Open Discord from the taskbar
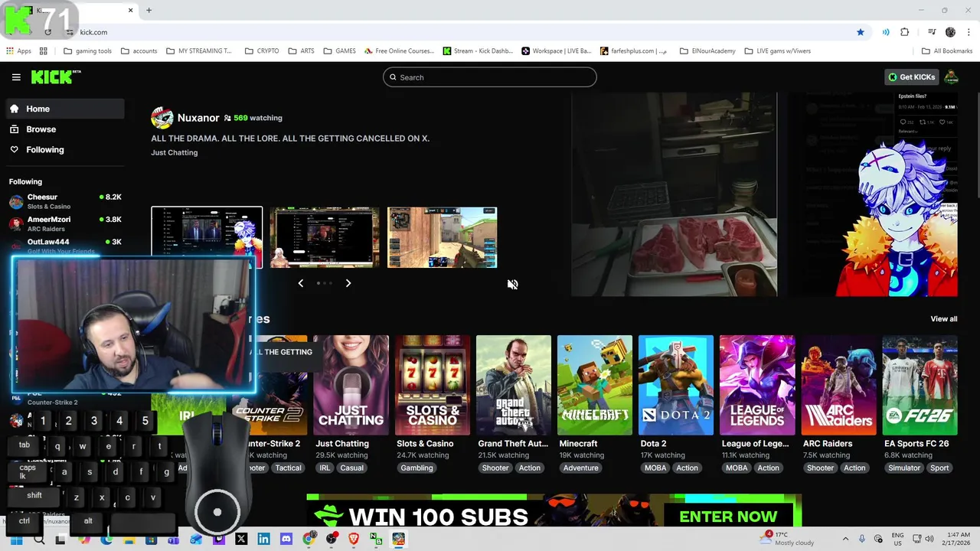Screen dimensions: 980x551 (x=286, y=539)
